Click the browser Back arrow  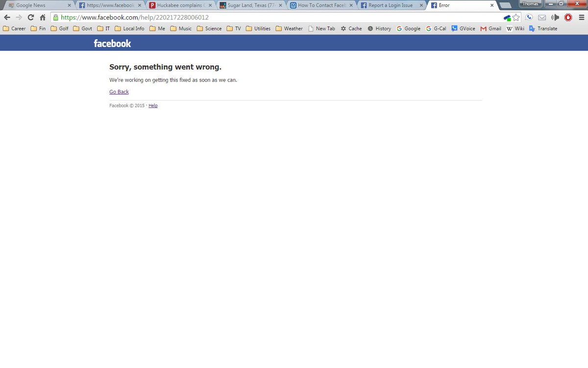click(x=7, y=17)
